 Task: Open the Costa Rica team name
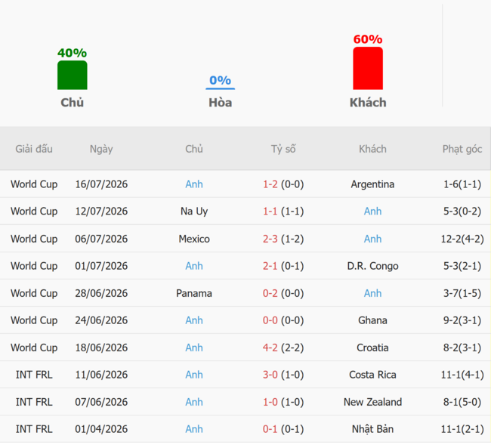coord(372,375)
